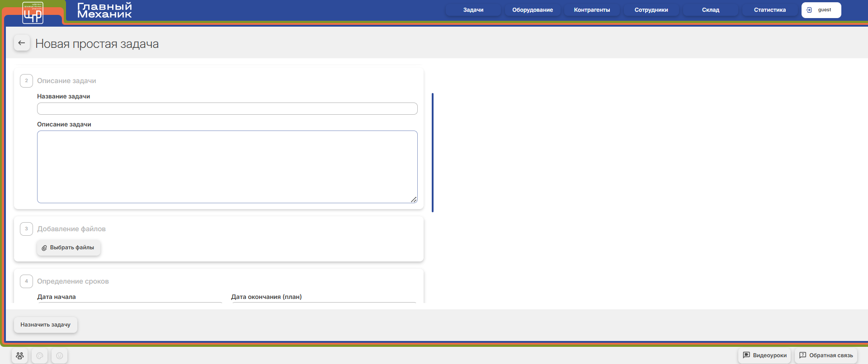Screen dimensions: 868x364
Task: Open the Задачи menu
Action: point(473,10)
